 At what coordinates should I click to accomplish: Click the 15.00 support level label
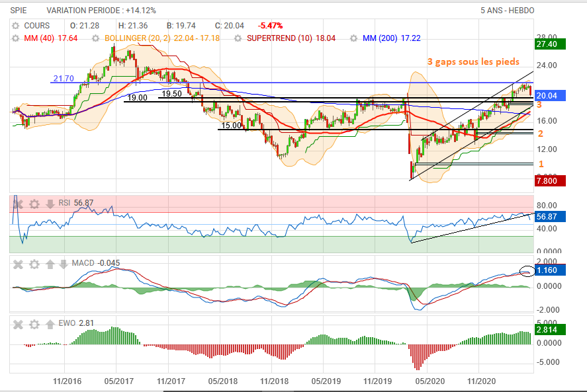pos(232,126)
